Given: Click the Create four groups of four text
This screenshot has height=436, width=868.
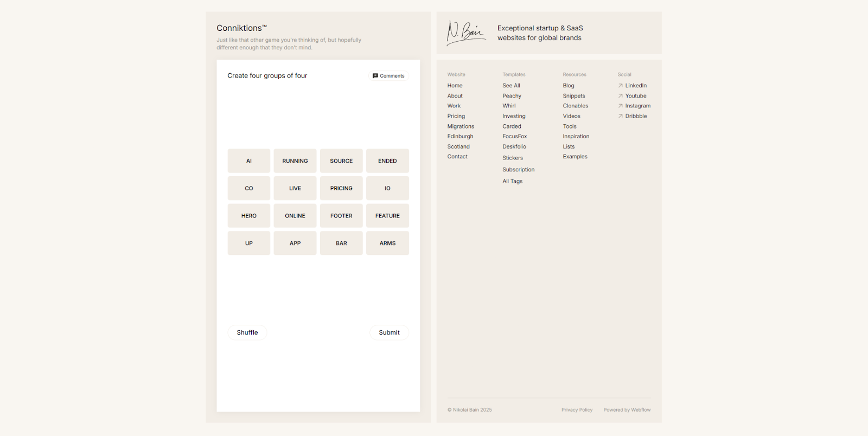Looking at the screenshot, I should coord(267,76).
